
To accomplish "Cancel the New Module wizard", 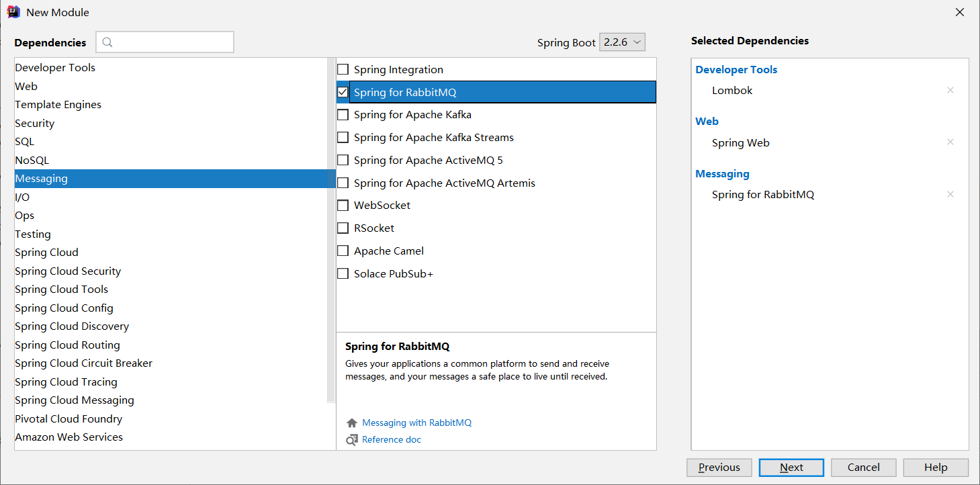I will click(x=864, y=468).
